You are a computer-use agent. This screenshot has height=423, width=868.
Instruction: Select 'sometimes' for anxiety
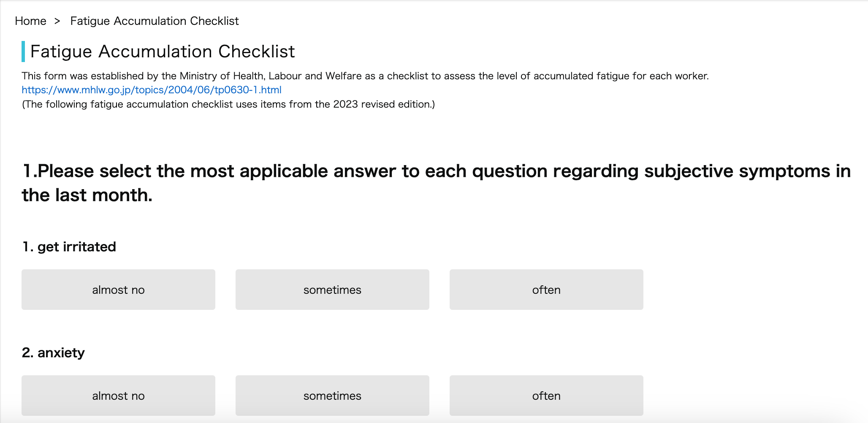click(332, 396)
